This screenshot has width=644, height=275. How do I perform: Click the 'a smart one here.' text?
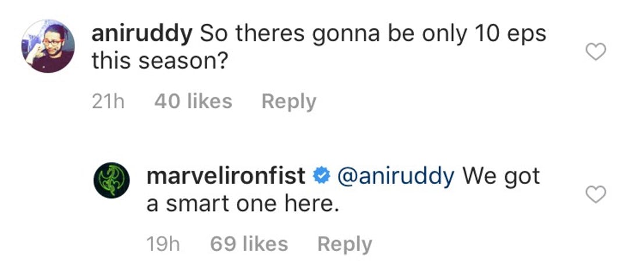[243, 205]
